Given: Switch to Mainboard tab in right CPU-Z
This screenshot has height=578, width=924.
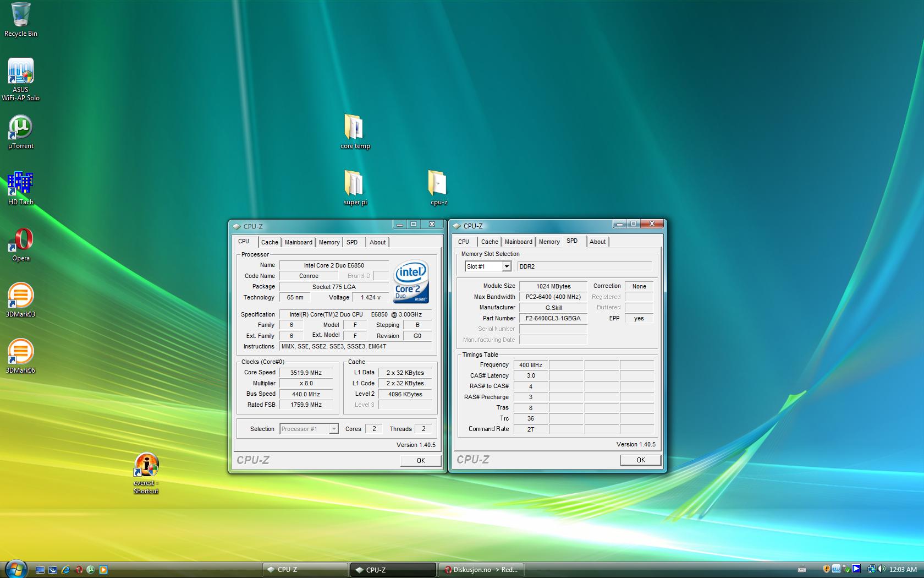Looking at the screenshot, I should pos(519,242).
